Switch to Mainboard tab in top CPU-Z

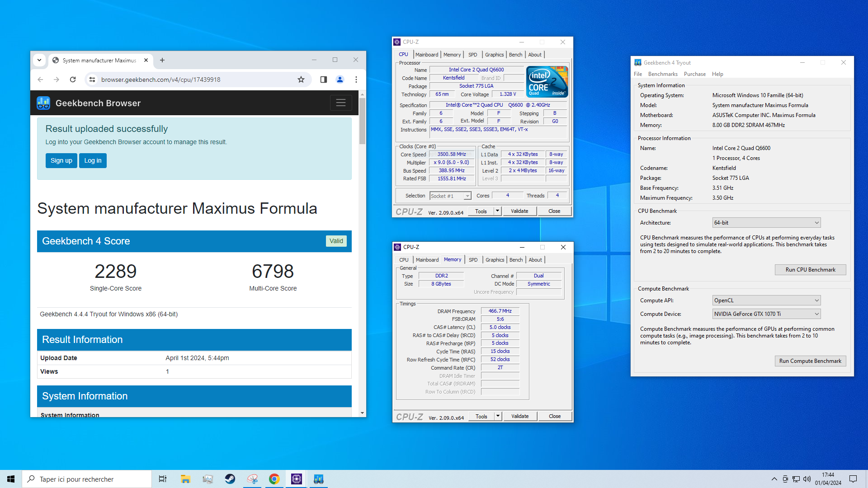[427, 55]
